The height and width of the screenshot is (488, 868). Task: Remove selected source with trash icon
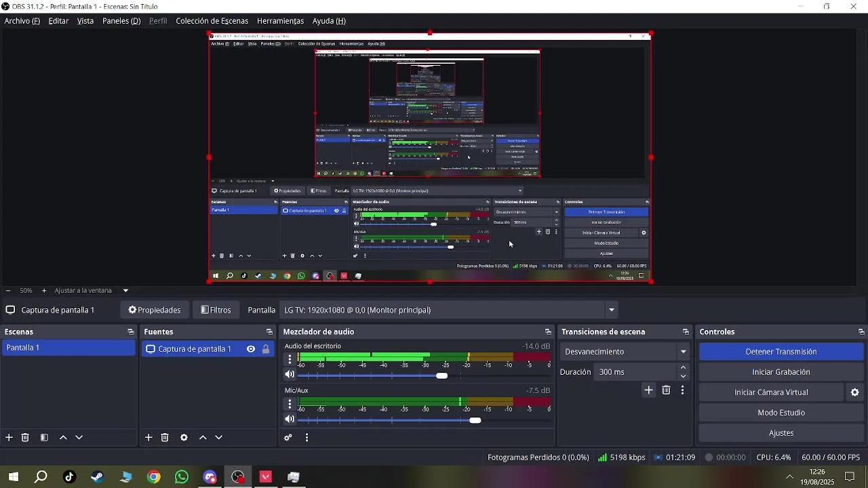(165, 438)
